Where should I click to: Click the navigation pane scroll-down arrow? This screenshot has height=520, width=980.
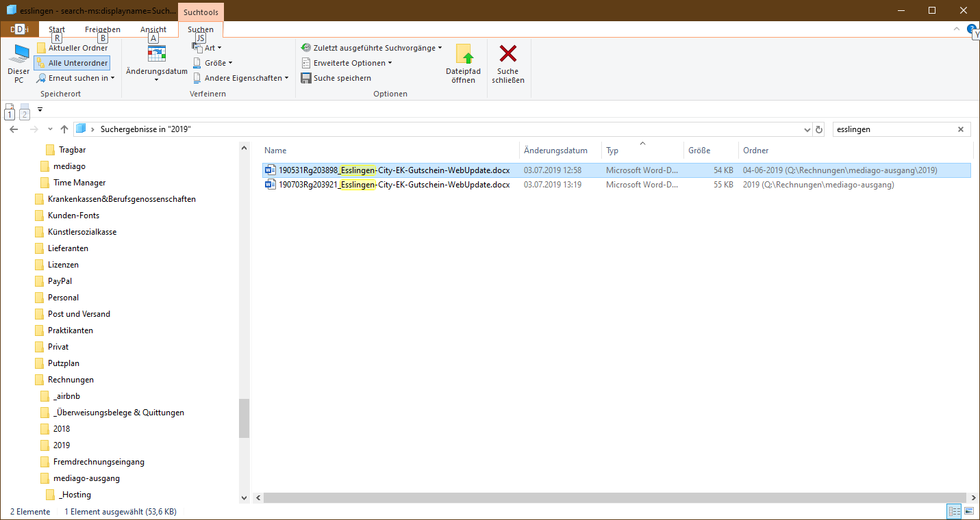244,497
